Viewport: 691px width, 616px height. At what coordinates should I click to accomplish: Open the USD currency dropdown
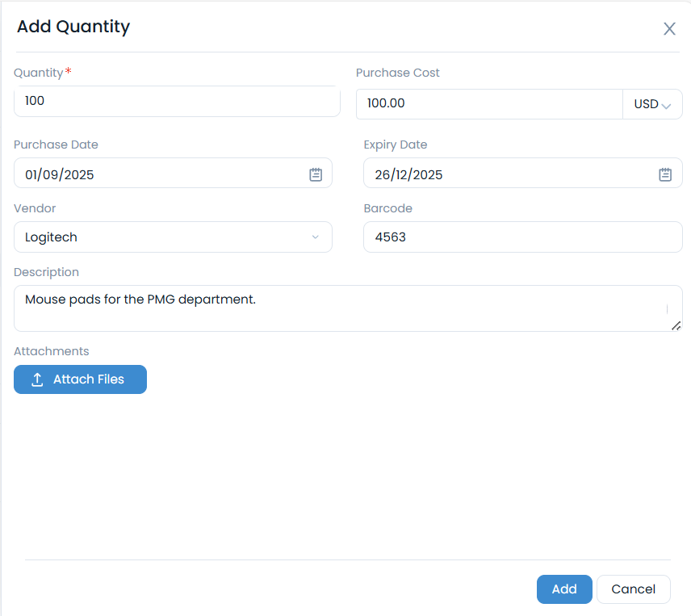coord(652,104)
